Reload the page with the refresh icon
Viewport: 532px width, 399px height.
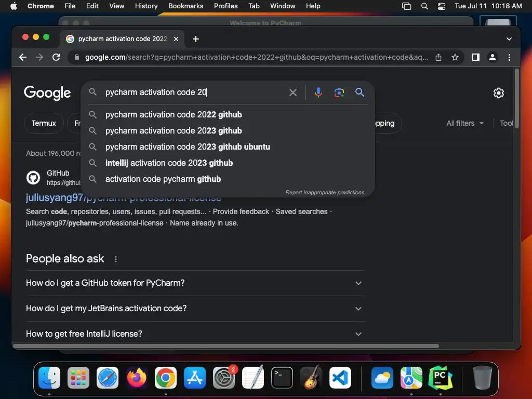click(x=56, y=57)
